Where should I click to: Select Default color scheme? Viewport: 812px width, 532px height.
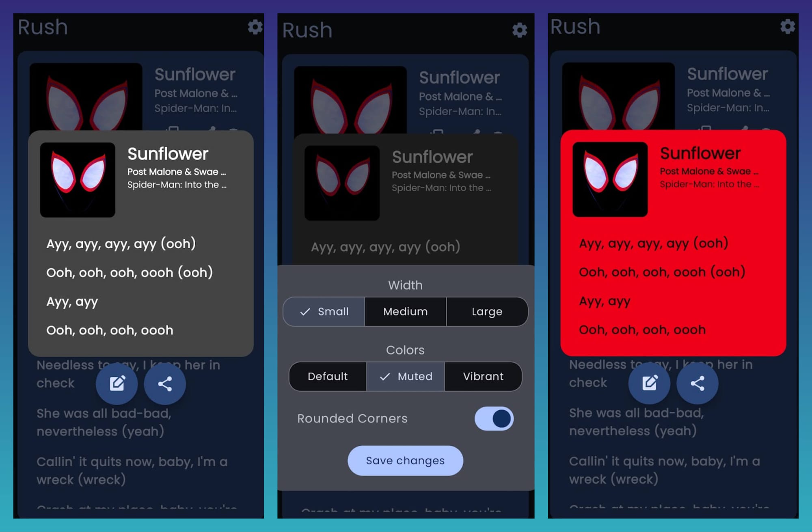pyautogui.click(x=327, y=375)
